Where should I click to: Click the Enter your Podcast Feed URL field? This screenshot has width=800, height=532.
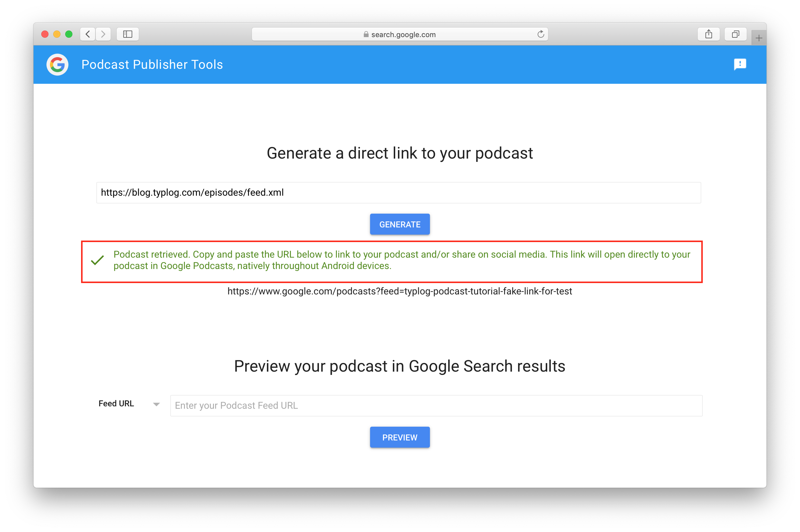click(x=436, y=405)
